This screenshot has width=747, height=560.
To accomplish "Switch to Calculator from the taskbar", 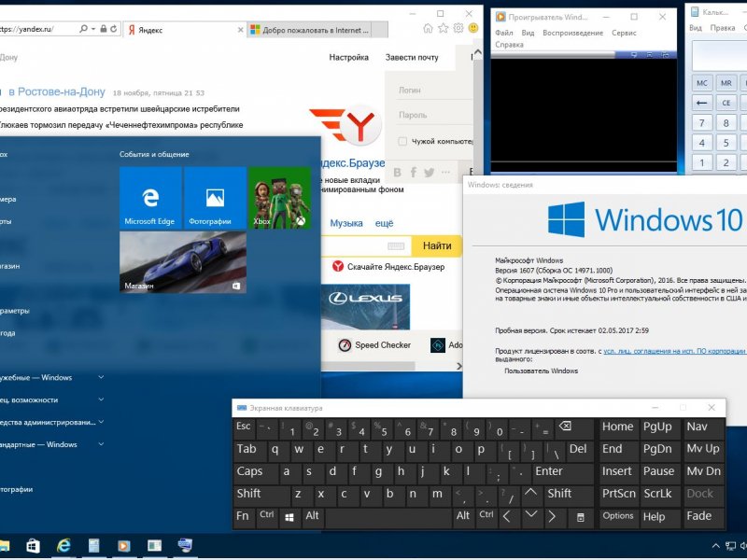I will point(94,545).
